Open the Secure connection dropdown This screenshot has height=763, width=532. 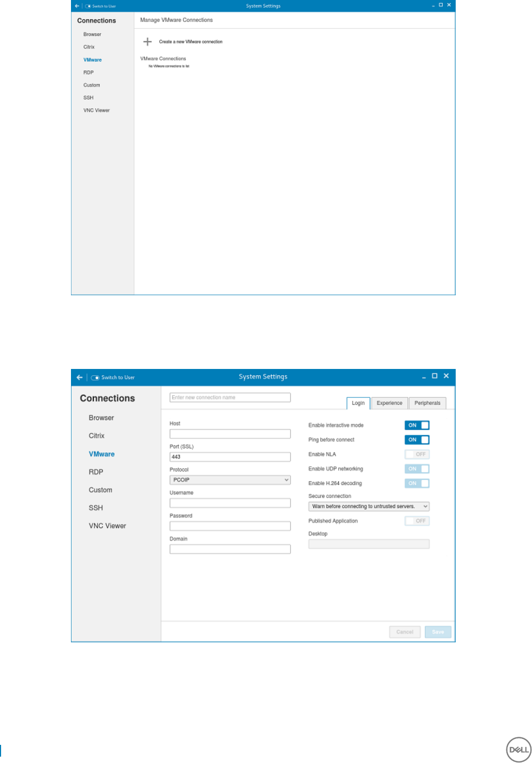pyautogui.click(x=369, y=507)
